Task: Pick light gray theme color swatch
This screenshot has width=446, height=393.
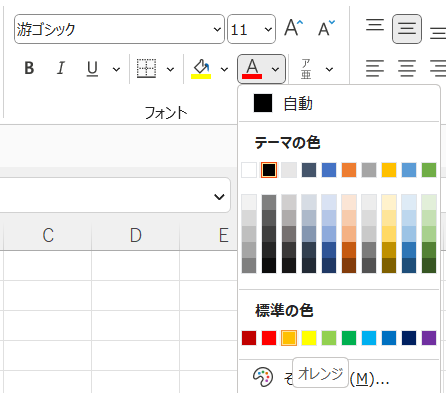Action: pos(289,170)
